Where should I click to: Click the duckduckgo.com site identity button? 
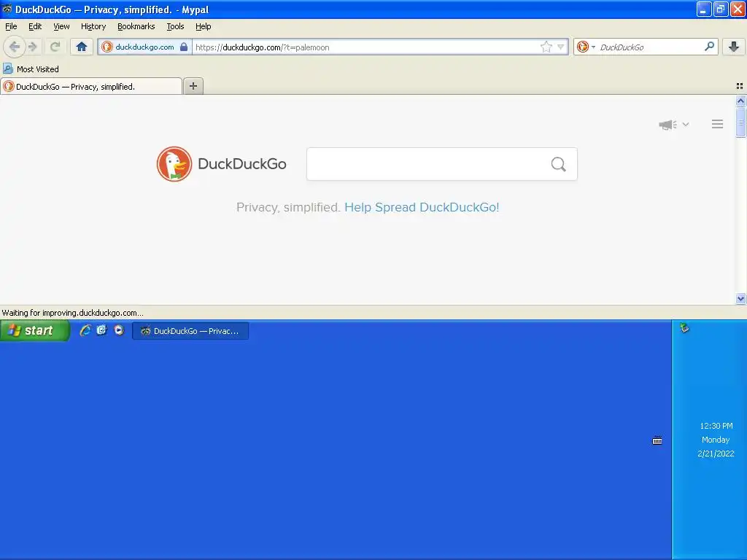click(x=145, y=47)
